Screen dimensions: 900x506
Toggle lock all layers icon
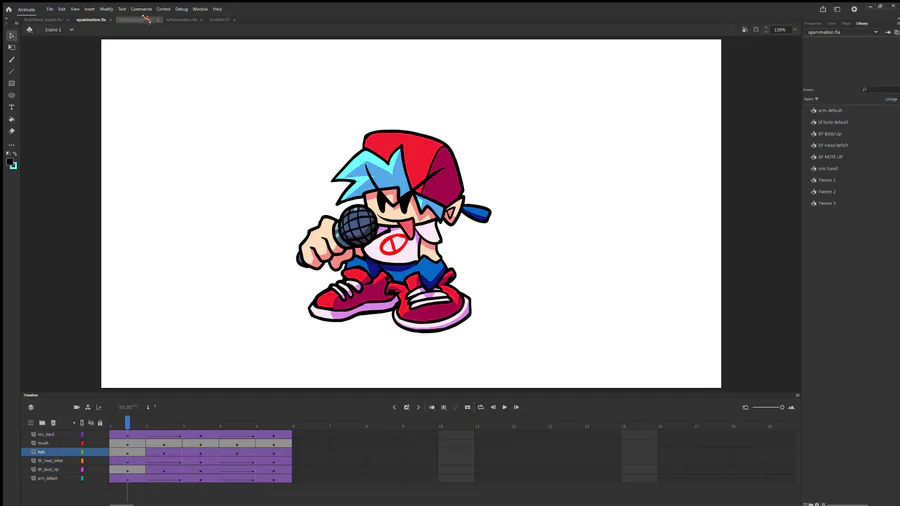coord(100,423)
